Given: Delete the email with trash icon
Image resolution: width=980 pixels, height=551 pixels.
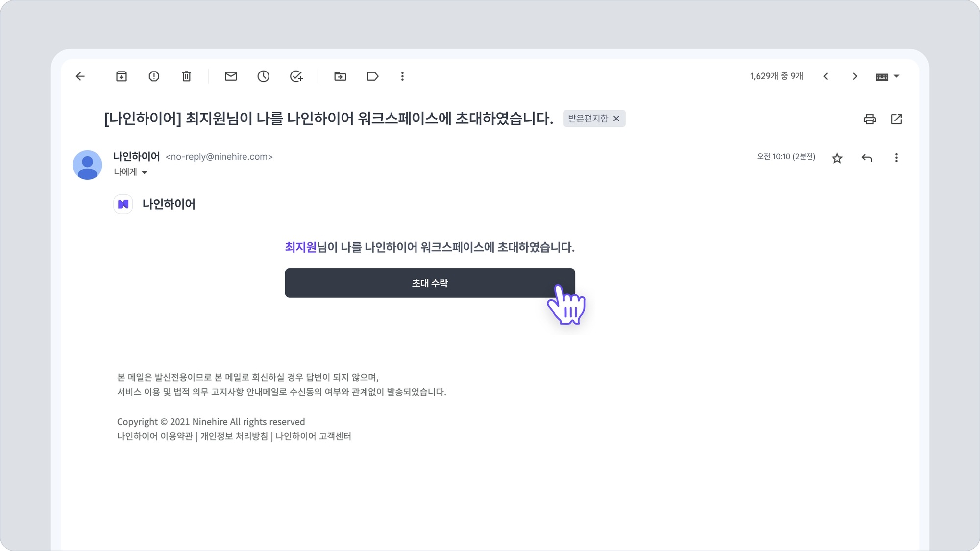Looking at the screenshot, I should (186, 76).
